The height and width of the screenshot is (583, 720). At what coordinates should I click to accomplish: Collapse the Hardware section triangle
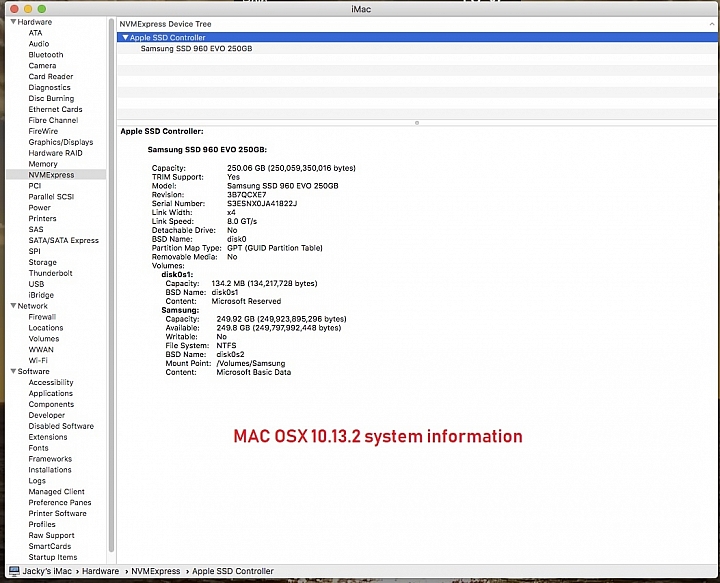(13, 22)
